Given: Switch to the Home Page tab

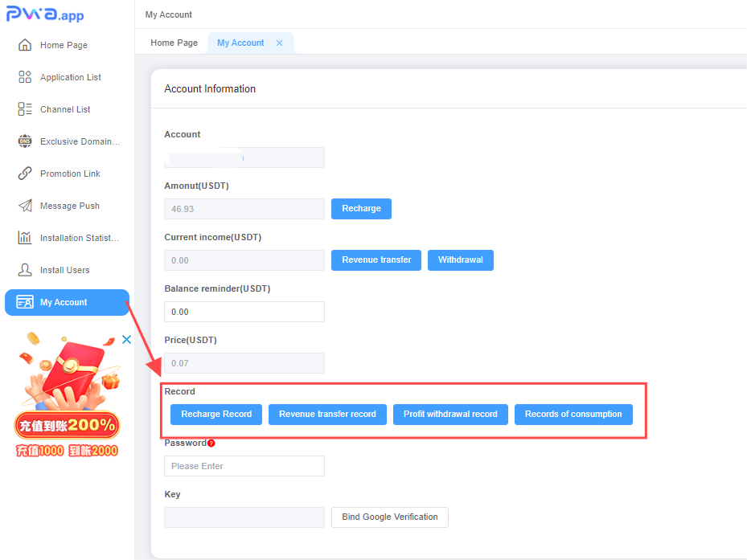Looking at the screenshot, I should 174,43.
